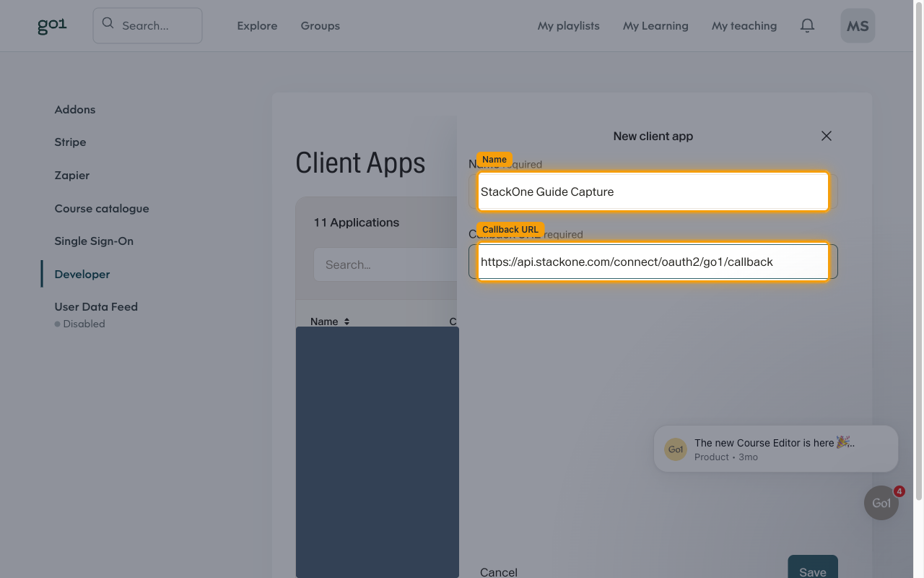The width and height of the screenshot is (924, 578).
Task: Save the new client app
Action: tap(813, 568)
